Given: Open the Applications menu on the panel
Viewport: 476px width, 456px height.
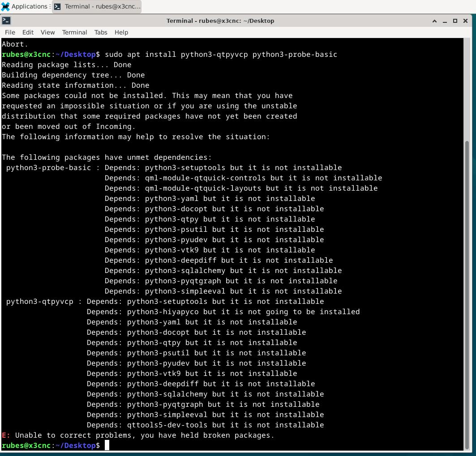Looking at the screenshot, I should pos(26,6).
